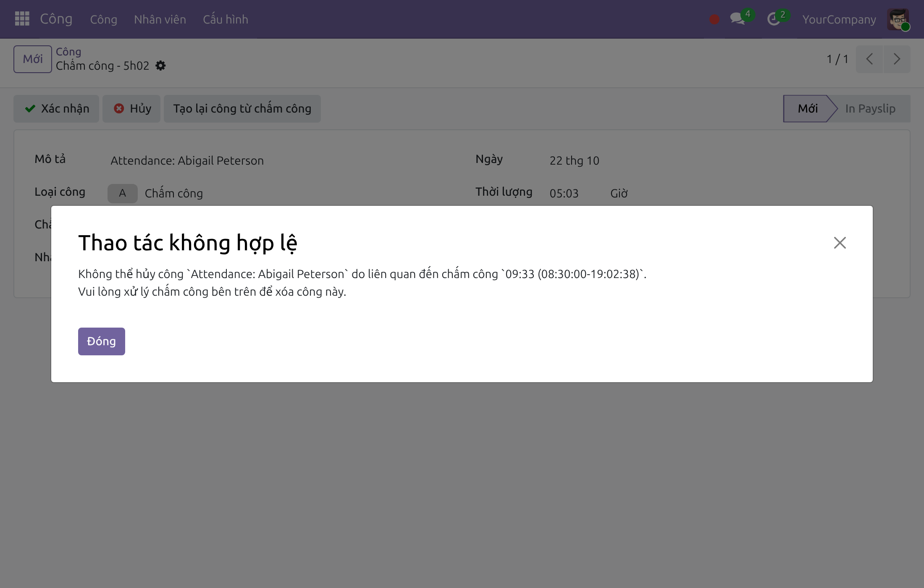The image size is (924, 588).
Task: Click the red recording indicator dot
Action: pos(714,19)
